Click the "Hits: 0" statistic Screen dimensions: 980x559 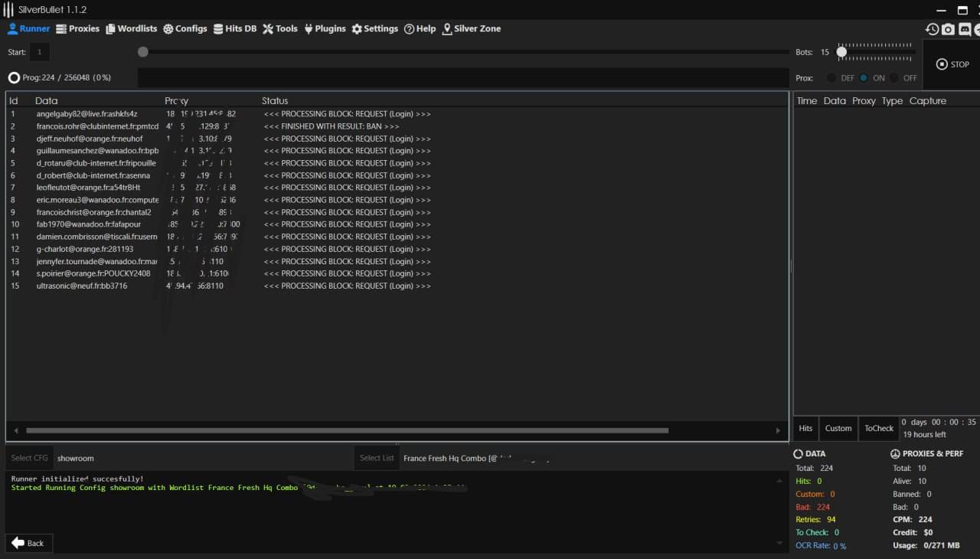[808, 481]
